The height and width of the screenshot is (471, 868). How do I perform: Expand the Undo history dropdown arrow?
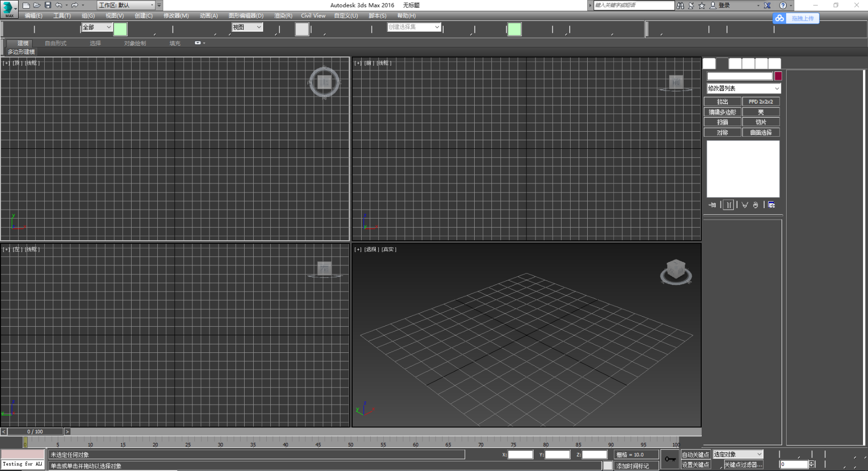(x=66, y=6)
